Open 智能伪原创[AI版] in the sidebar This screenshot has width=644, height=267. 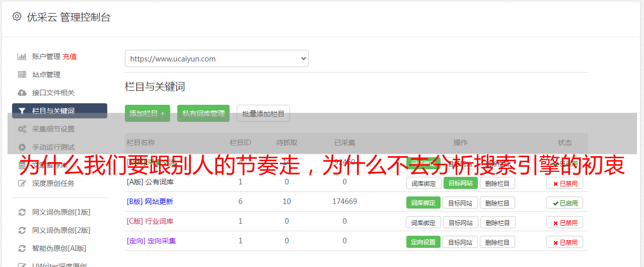[x=59, y=248]
